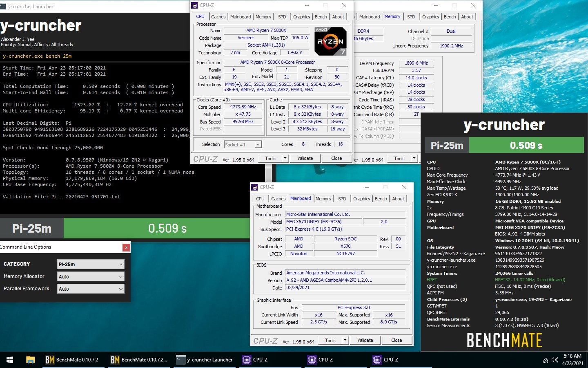Viewport: 588px width, 368px height.
Task: Open the Parallel Framework dropdown
Action: pyautogui.click(x=91, y=289)
